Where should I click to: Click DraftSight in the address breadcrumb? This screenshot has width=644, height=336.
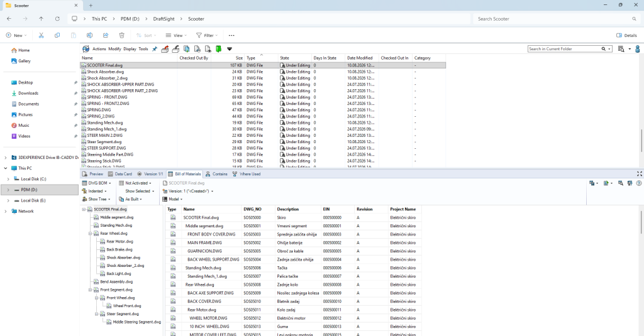tap(164, 19)
